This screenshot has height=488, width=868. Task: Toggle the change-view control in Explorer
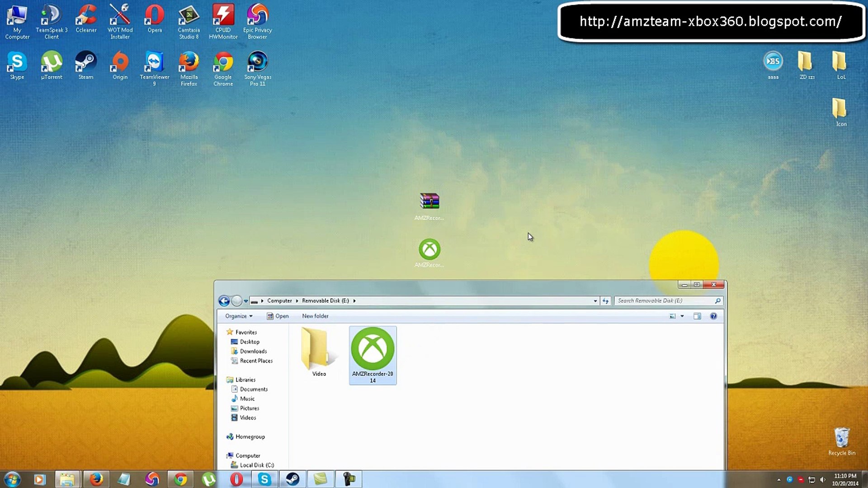pos(676,316)
